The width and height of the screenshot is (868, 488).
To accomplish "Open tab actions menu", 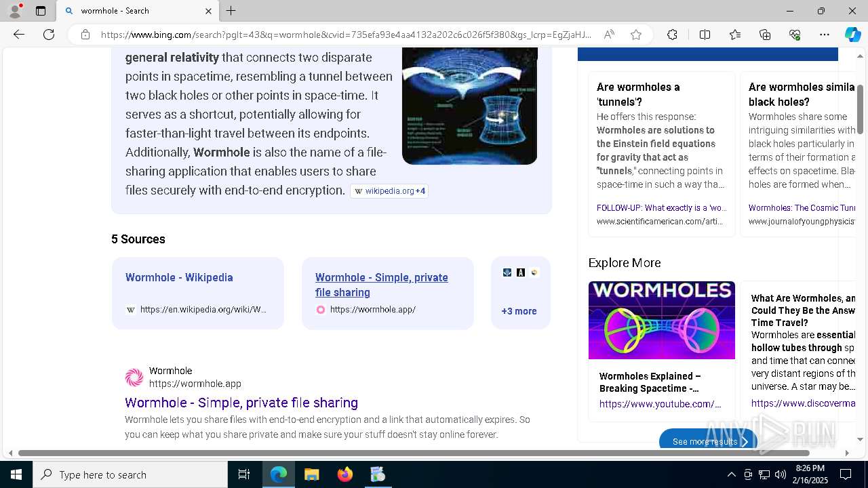I will 41,11.
